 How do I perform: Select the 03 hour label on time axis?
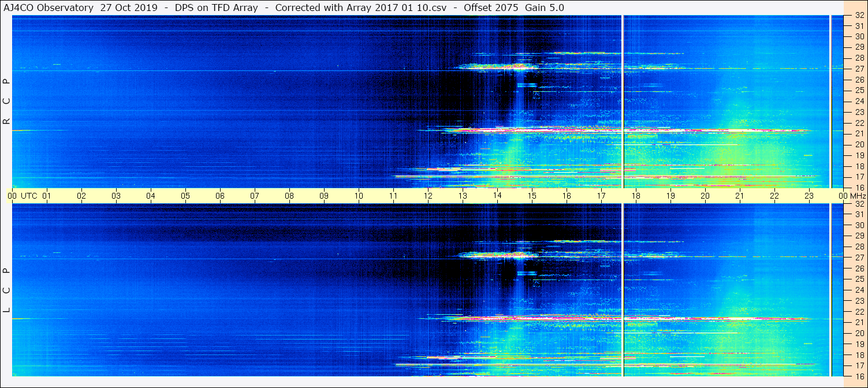pos(116,196)
